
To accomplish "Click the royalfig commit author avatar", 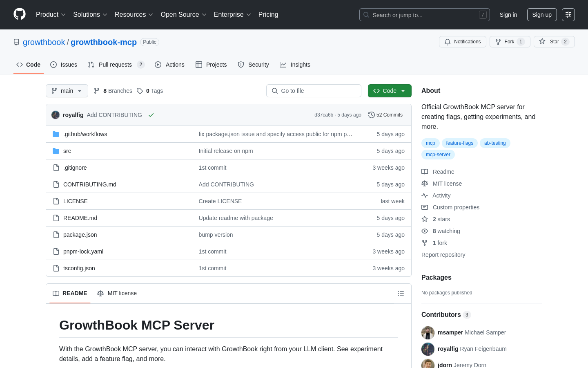I will (56, 115).
